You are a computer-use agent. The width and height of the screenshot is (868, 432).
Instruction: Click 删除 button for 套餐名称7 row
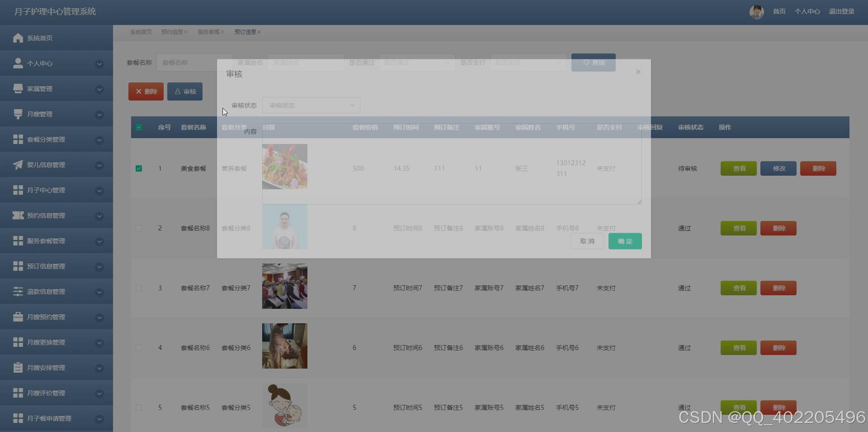click(778, 288)
